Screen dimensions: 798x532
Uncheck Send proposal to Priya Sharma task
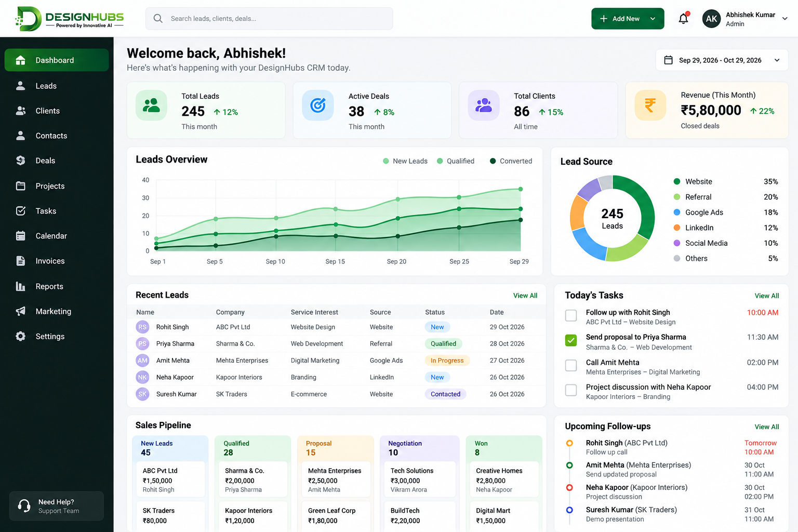[571, 340]
